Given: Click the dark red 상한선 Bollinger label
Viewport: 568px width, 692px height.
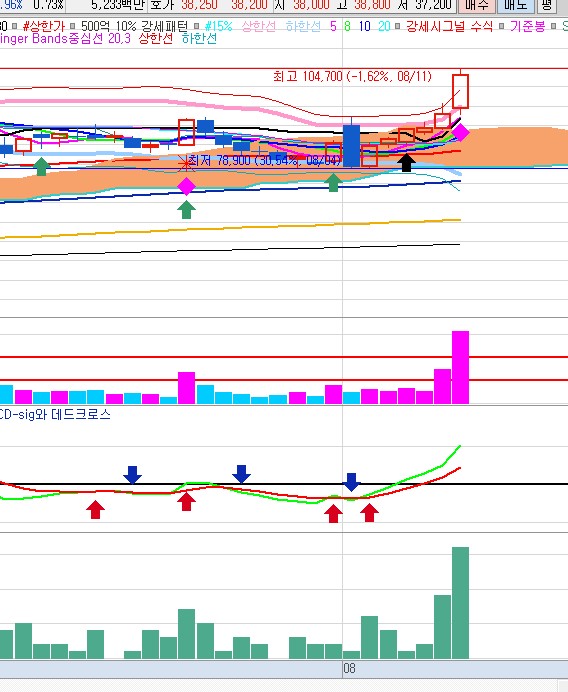Looking at the screenshot, I should (x=156, y=38).
